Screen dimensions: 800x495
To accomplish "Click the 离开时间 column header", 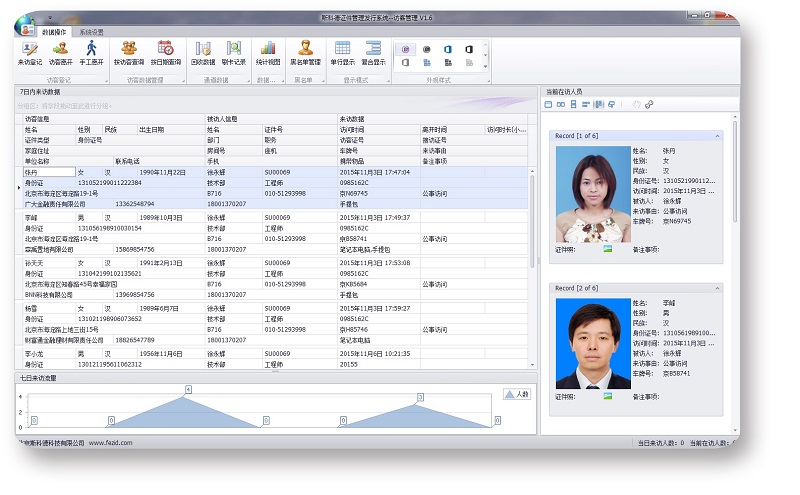I will (452, 130).
